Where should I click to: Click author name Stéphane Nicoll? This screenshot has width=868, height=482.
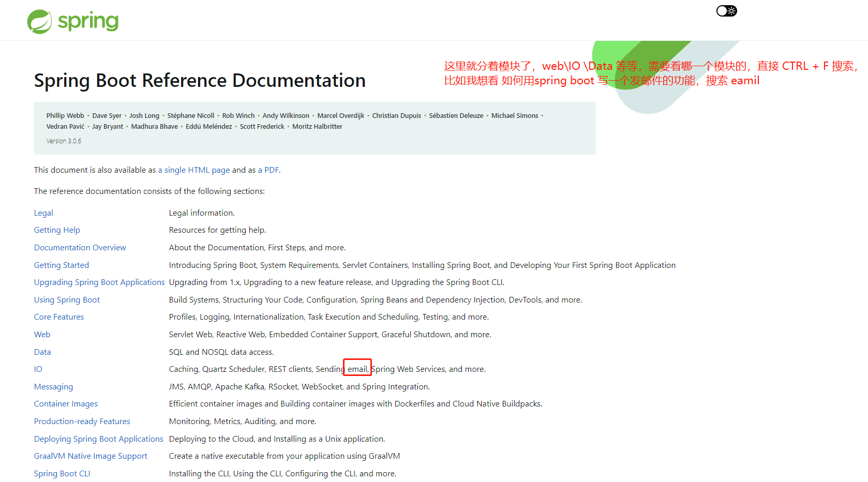coord(190,116)
